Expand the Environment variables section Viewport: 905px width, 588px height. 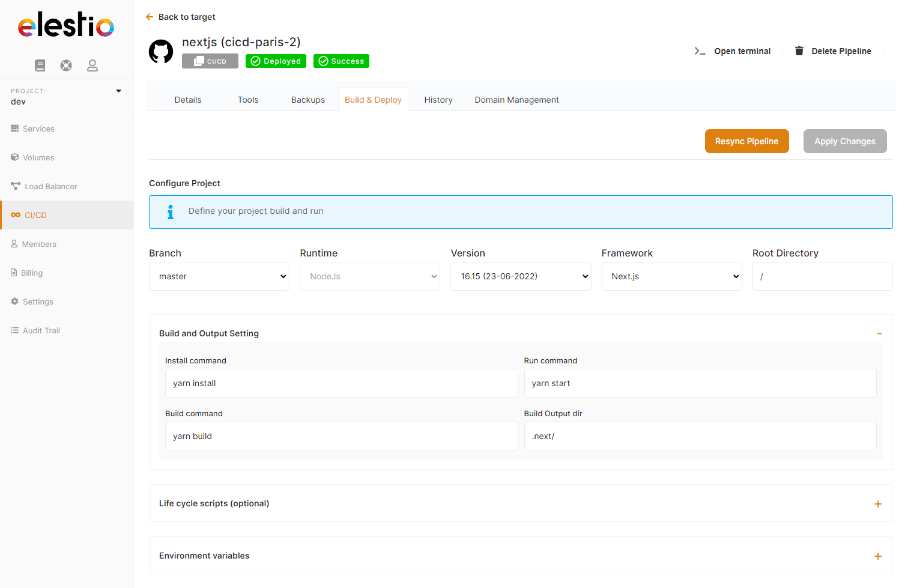878,556
